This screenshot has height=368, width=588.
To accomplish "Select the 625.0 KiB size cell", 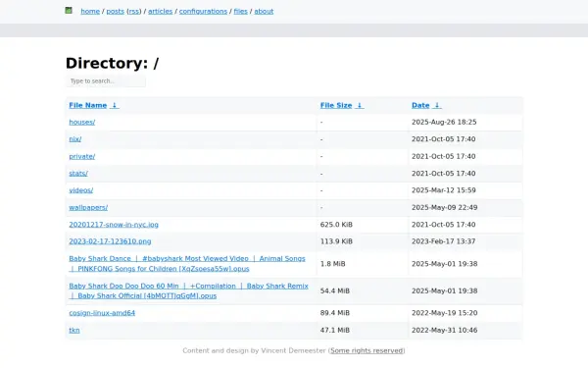I will coord(336,225).
